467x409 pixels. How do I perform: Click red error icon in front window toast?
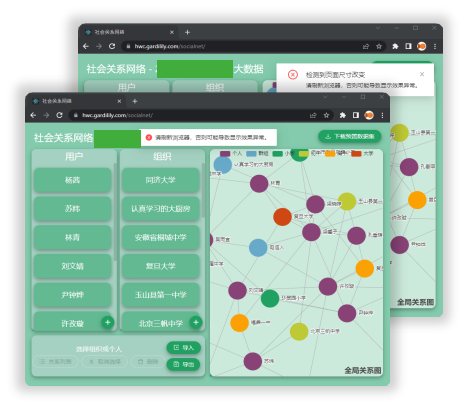(x=149, y=137)
